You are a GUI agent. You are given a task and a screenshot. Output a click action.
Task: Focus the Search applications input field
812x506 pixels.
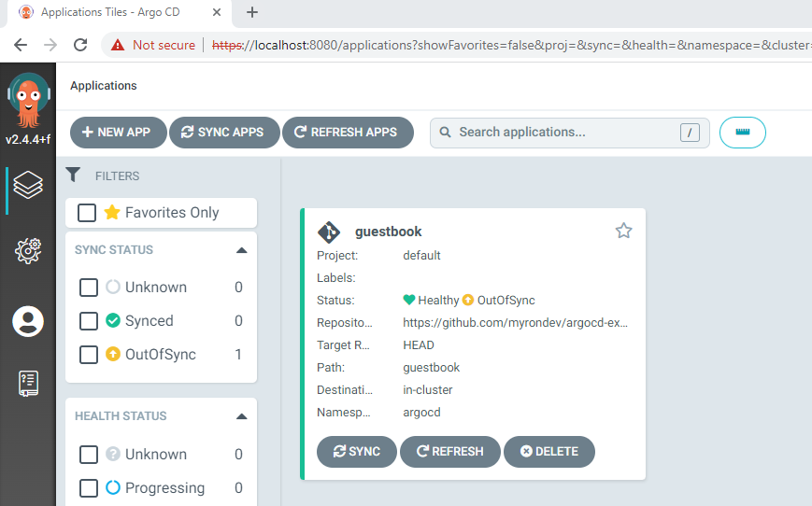tap(569, 133)
